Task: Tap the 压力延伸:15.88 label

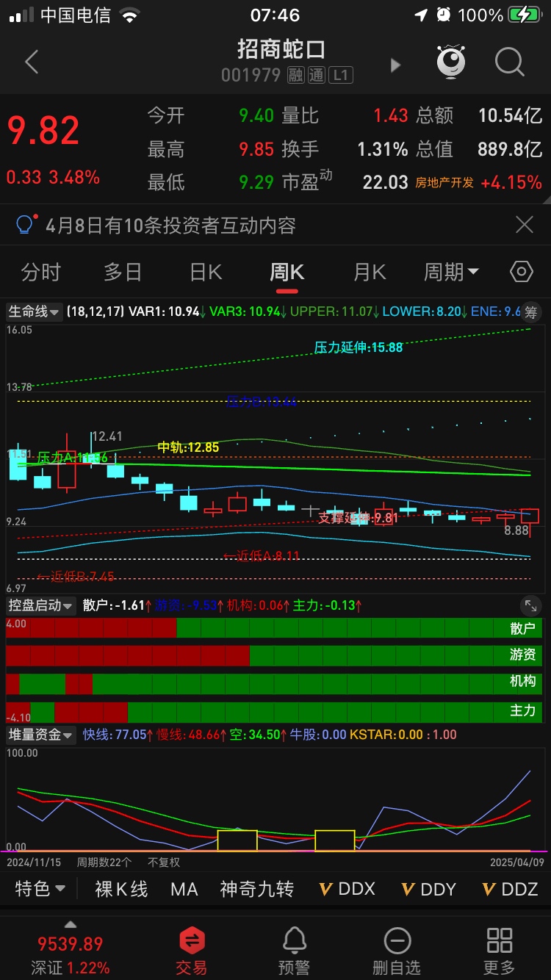Action: (359, 347)
